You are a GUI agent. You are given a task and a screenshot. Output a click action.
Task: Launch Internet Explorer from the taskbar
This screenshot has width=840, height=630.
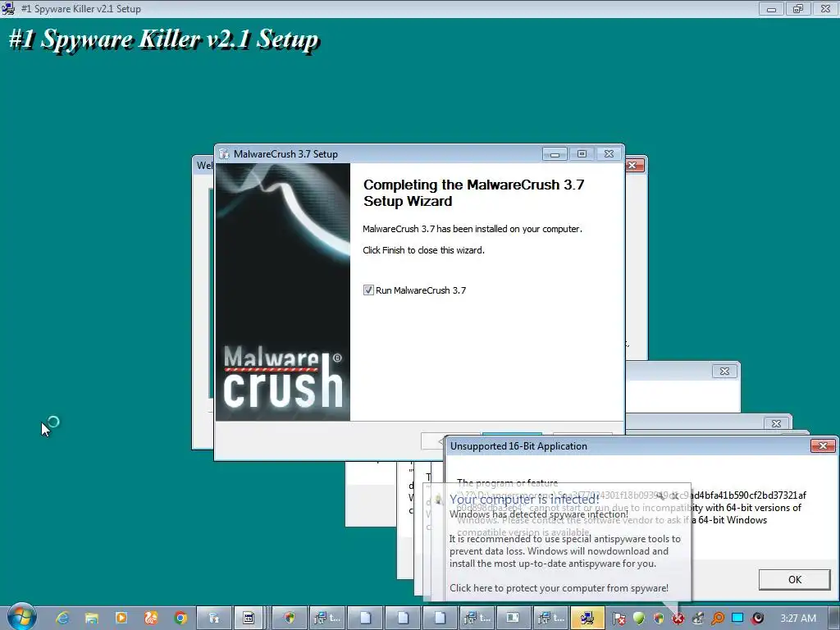62,619
